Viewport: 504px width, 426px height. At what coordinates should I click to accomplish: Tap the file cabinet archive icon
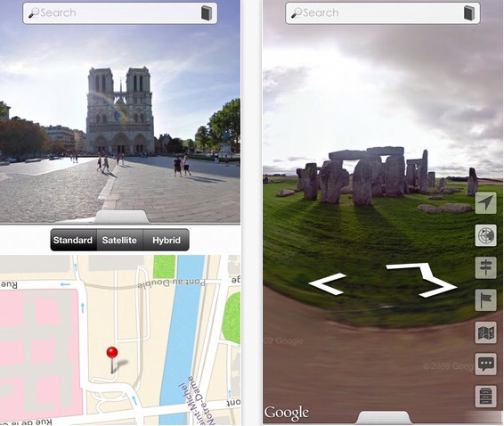485,397
